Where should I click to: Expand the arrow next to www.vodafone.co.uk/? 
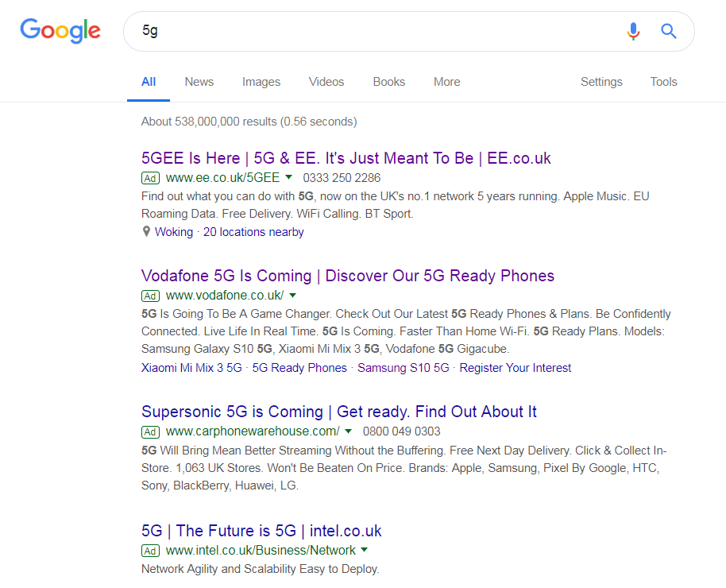pos(292,295)
